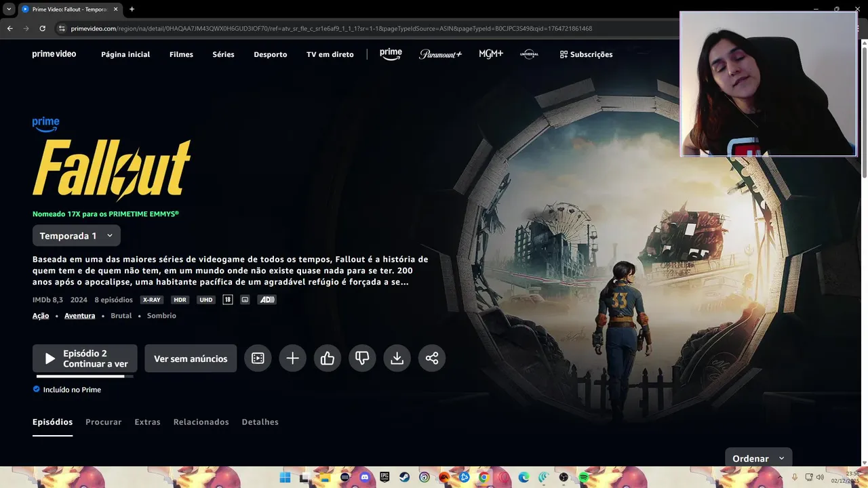The image size is (868, 488).
Task: Open Spotify from the taskbar
Action: click(583, 478)
